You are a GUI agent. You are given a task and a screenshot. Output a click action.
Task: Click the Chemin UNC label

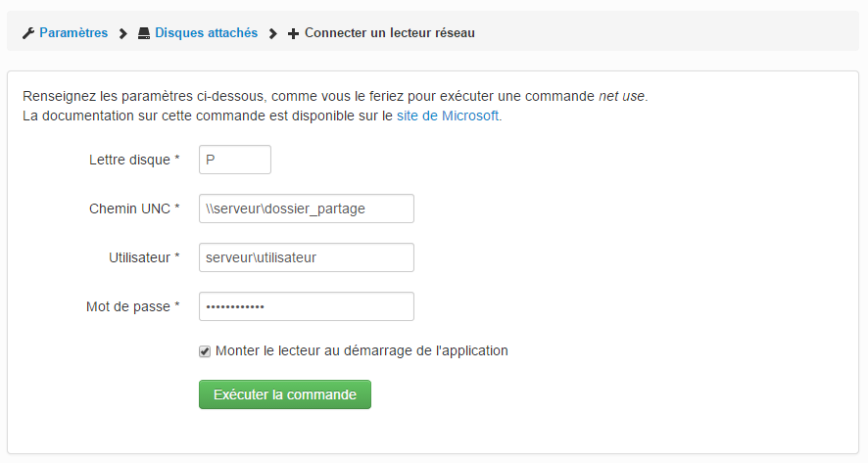pos(134,208)
